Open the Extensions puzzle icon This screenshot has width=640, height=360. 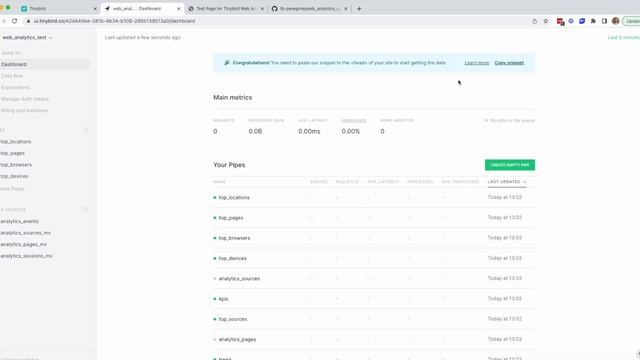pos(593,21)
